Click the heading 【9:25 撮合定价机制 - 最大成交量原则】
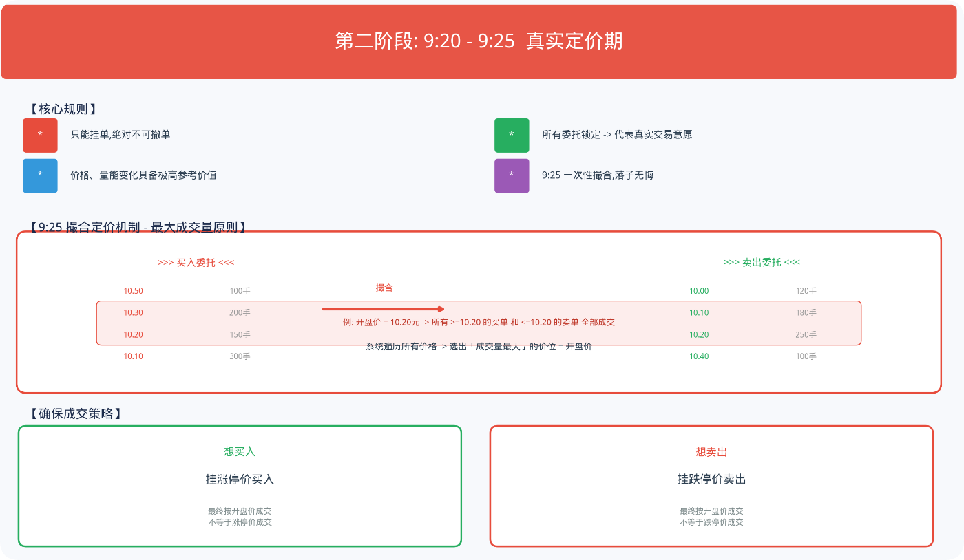This screenshot has height=560, width=964. click(x=138, y=226)
